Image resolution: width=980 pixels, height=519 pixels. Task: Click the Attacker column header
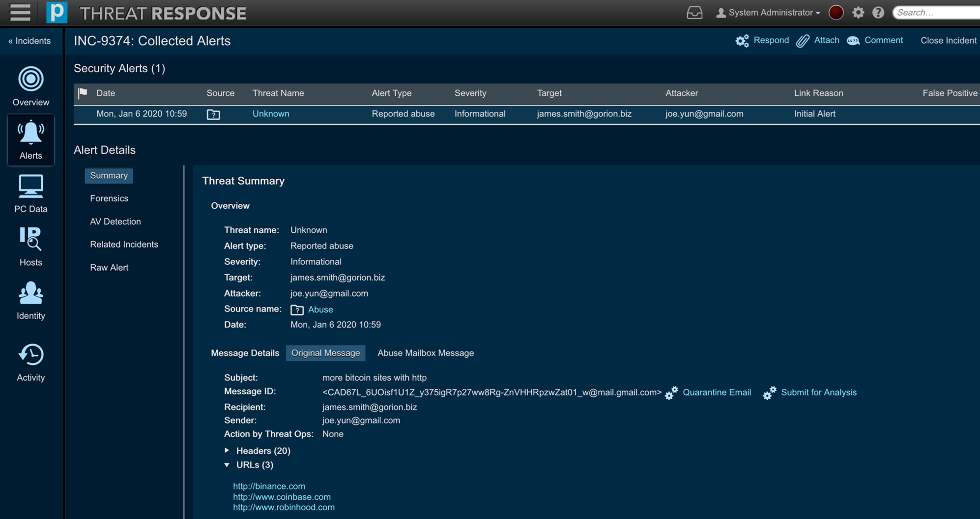(x=682, y=93)
